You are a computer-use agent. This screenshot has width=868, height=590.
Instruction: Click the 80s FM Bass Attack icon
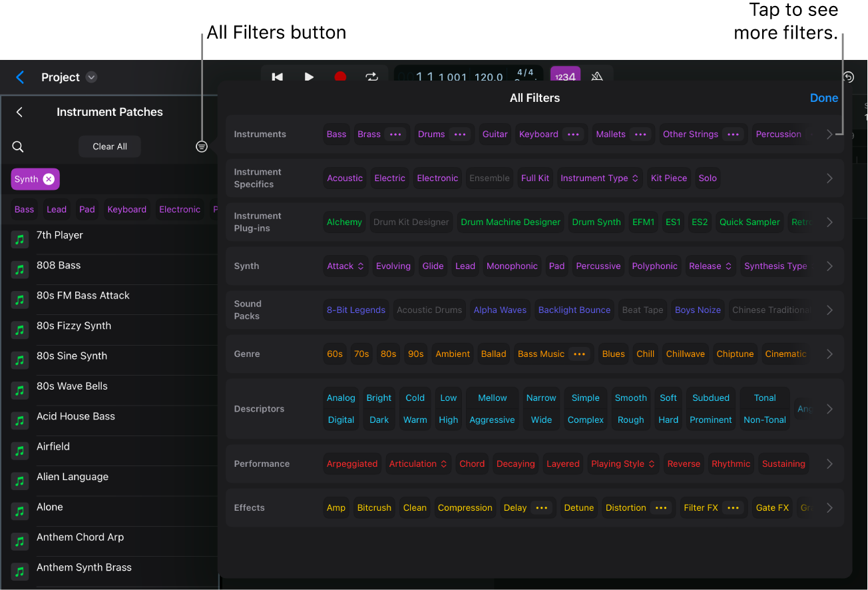20,300
